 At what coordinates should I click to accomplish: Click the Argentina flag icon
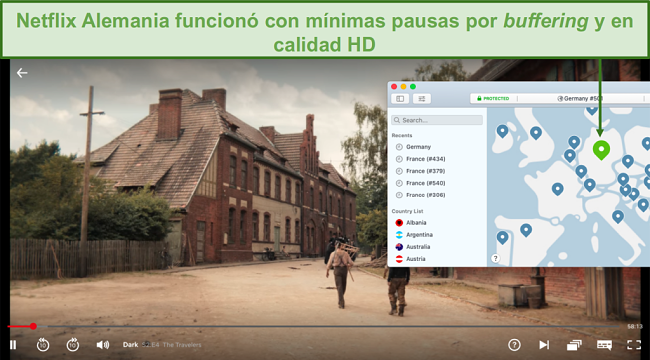pos(399,235)
